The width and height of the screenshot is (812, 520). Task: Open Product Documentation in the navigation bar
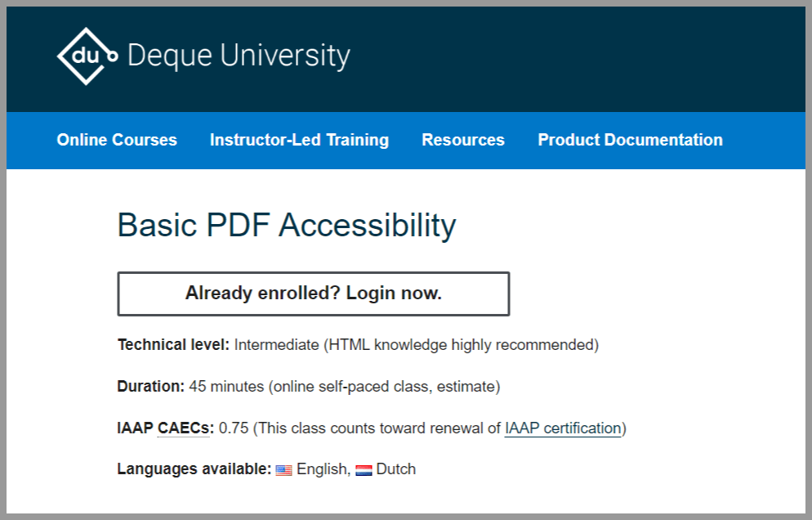tap(630, 140)
